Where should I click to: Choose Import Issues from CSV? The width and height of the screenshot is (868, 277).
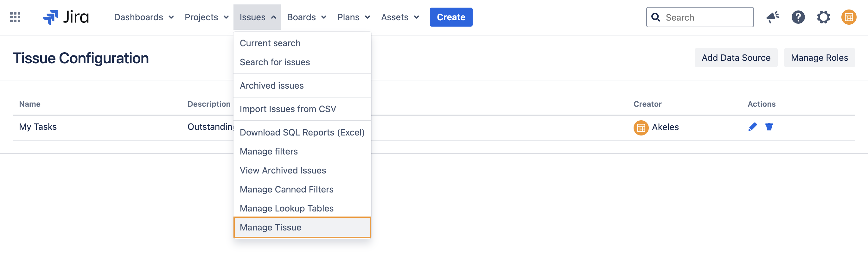click(288, 109)
